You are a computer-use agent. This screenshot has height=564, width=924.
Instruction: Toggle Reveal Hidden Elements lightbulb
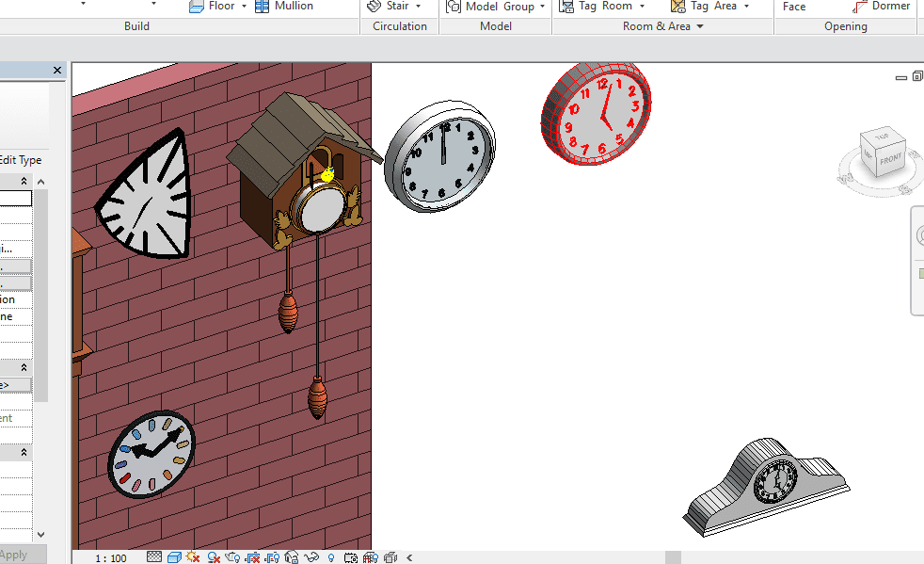[x=331, y=557]
